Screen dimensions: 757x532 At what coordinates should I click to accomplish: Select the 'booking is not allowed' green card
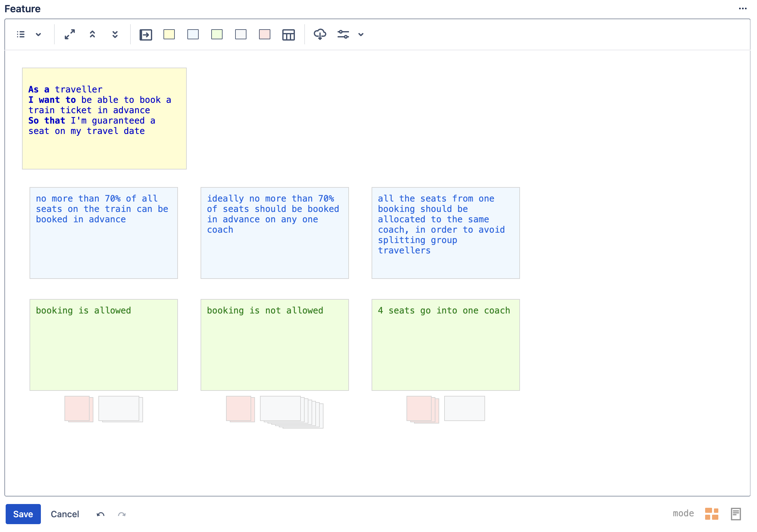tap(275, 345)
